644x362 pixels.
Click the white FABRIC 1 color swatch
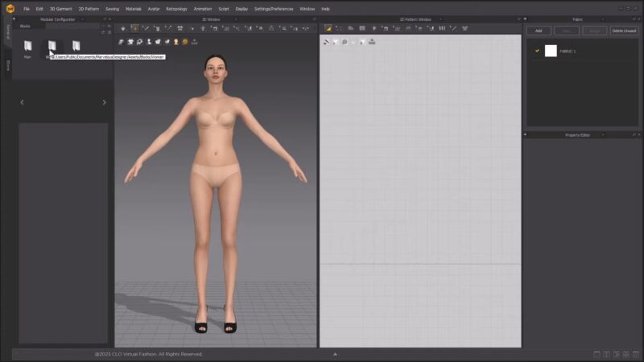[x=551, y=51]
